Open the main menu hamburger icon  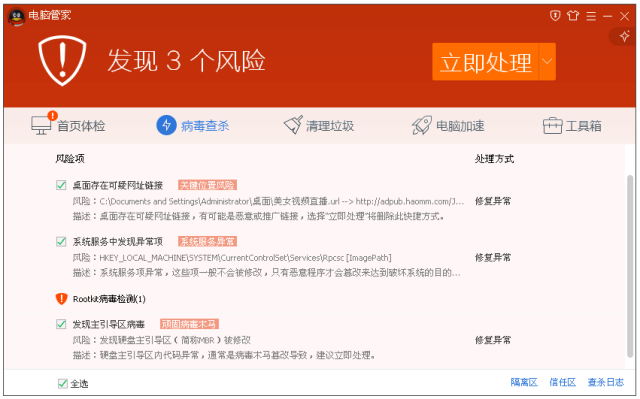point(591,16)
